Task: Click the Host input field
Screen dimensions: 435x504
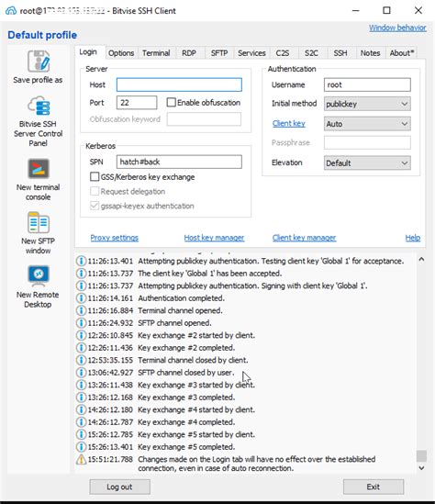Action: (x=179, y=84)
